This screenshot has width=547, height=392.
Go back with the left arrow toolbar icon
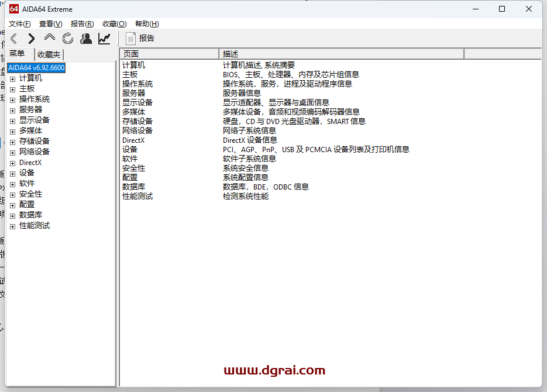pyautogui.click(x=13, y=39)
